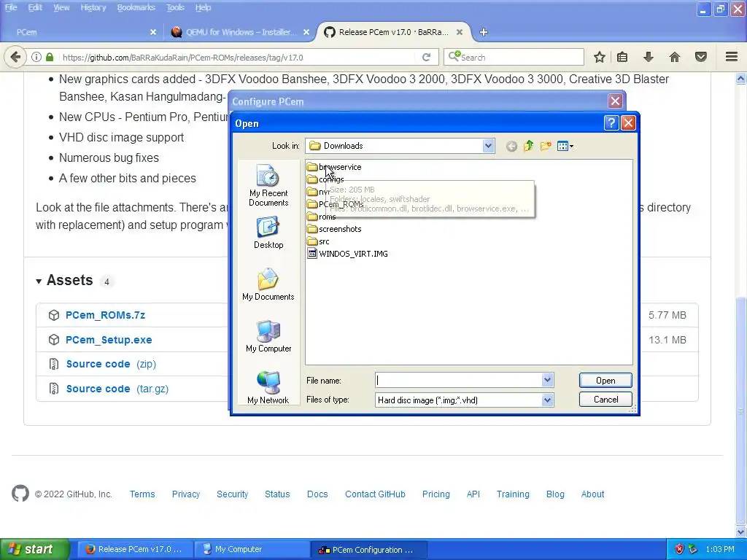Open a new browser tab
Screen dimensions: 747x560
(x=484, y=32)
